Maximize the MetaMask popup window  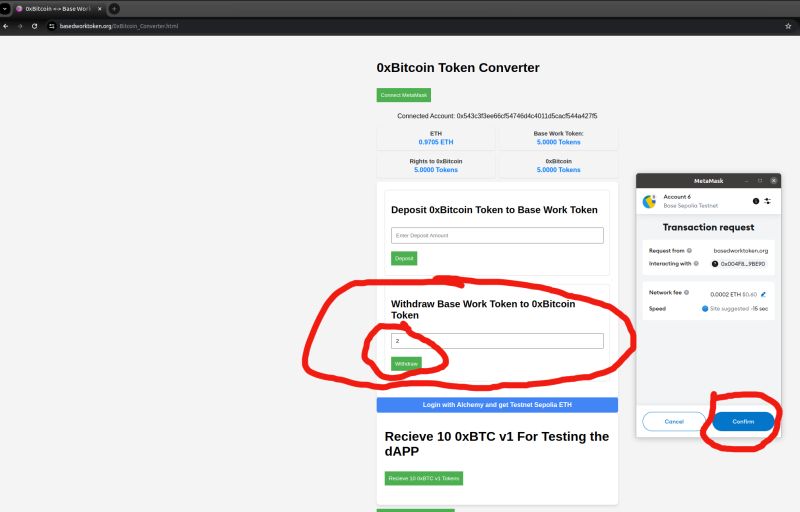[x=760, y=181]
